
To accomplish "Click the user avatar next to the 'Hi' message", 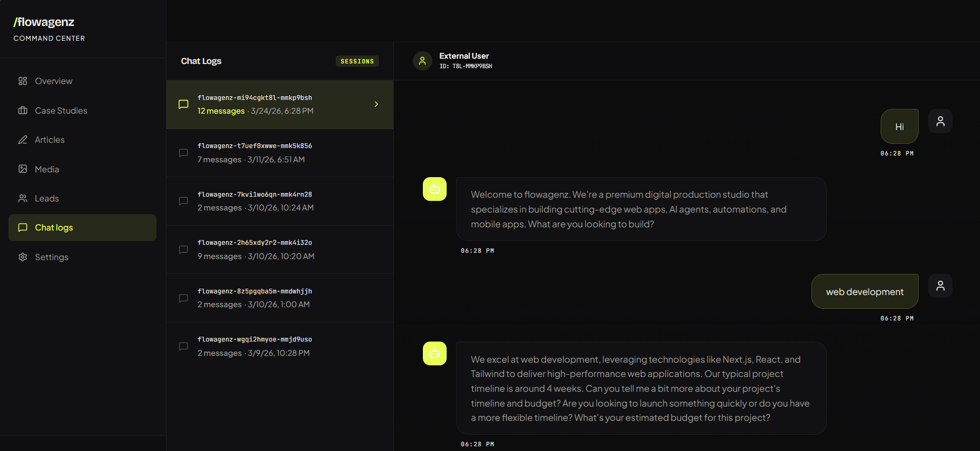I will [x=940, y=121].
